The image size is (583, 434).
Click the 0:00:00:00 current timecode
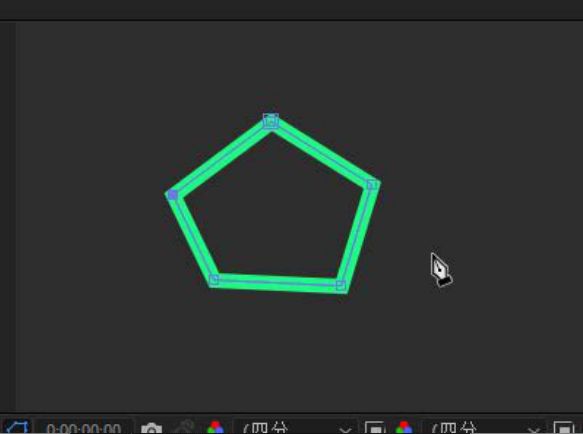click(x=84, y=429)
